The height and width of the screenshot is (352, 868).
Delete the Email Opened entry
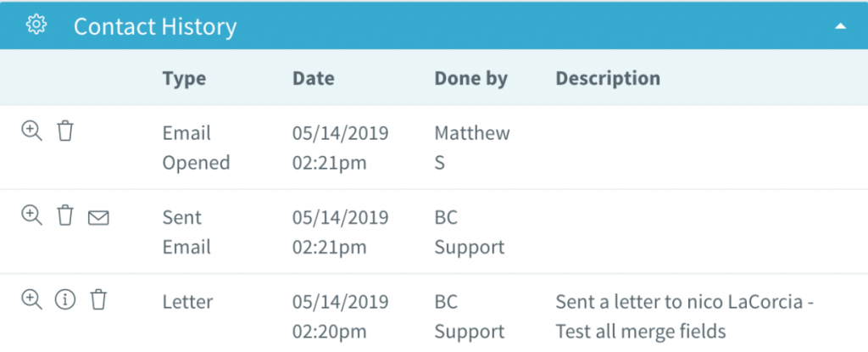point(65,131)
